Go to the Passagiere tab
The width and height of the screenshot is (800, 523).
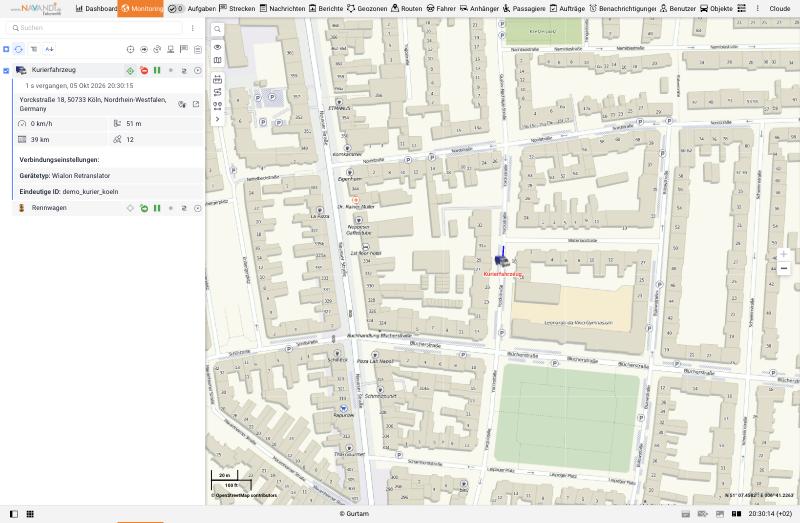pyautogui.click(x=524, y=9)
